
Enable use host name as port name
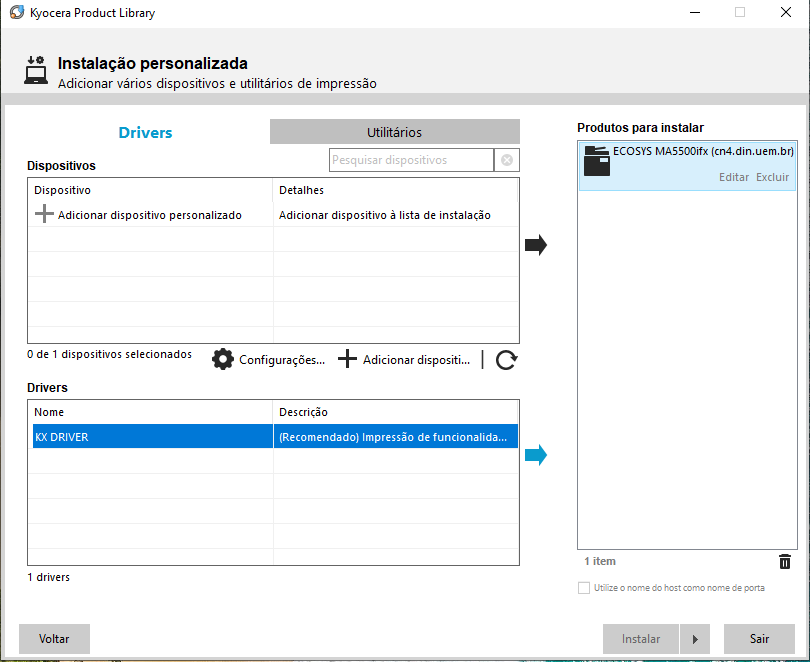point(584,588)
